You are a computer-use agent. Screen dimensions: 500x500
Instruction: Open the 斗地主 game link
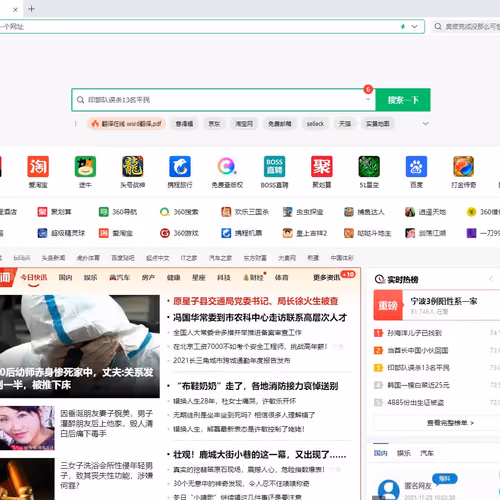(367, 233)
